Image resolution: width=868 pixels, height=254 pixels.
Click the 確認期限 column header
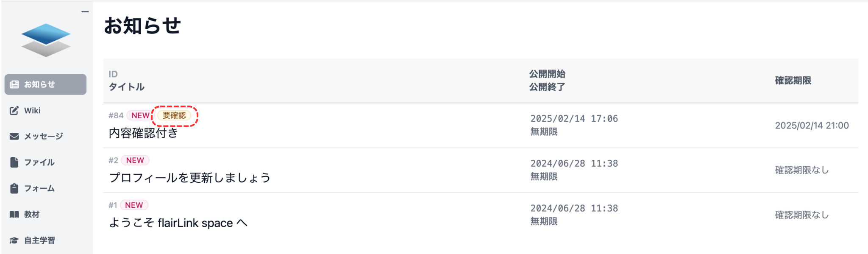tap(793, 81)
